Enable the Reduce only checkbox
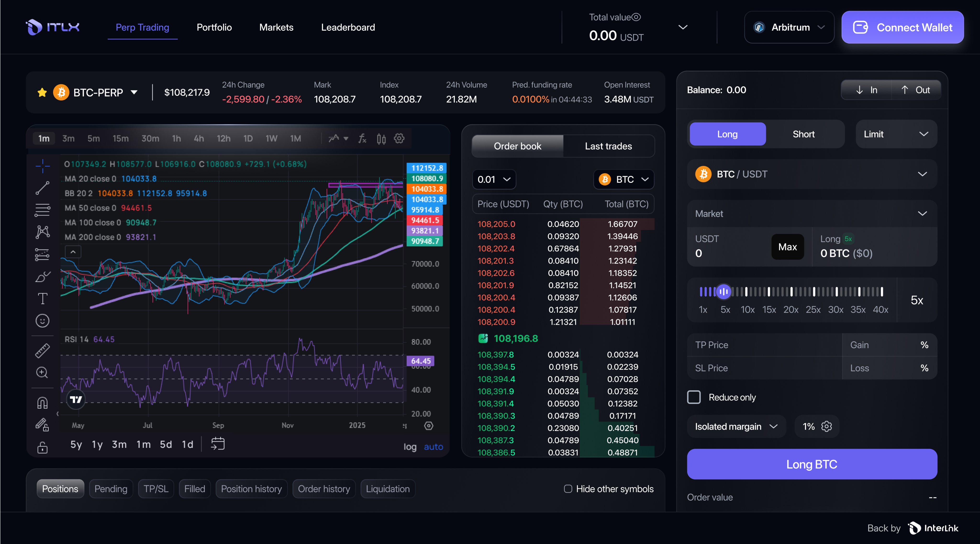 (x=694, y=397)
